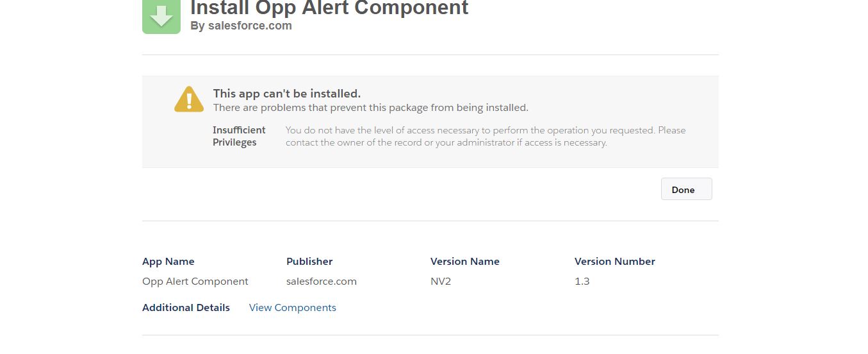The width and height of the screenshot is (868, 354).
Task: Click the Publisher column label
Action: click(x=309, y=262)
